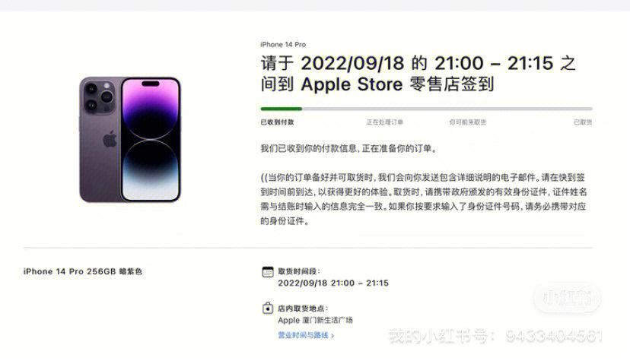Click the camera module on phone image

click(99, 97)
